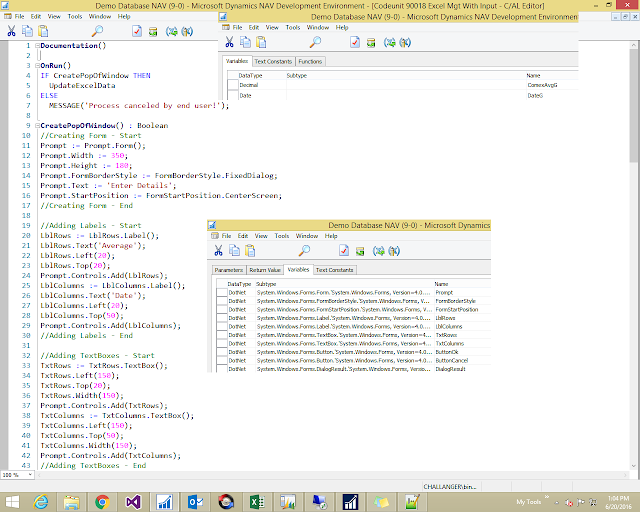This screenshot has width=640, height=512.
Task: Click green table icon in main editor toolbar
Action: pyautogui.click(x=153, y=31)
